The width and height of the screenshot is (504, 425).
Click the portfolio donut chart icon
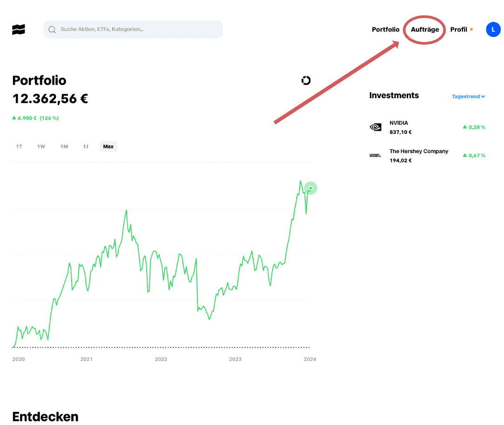click(306, 81)
